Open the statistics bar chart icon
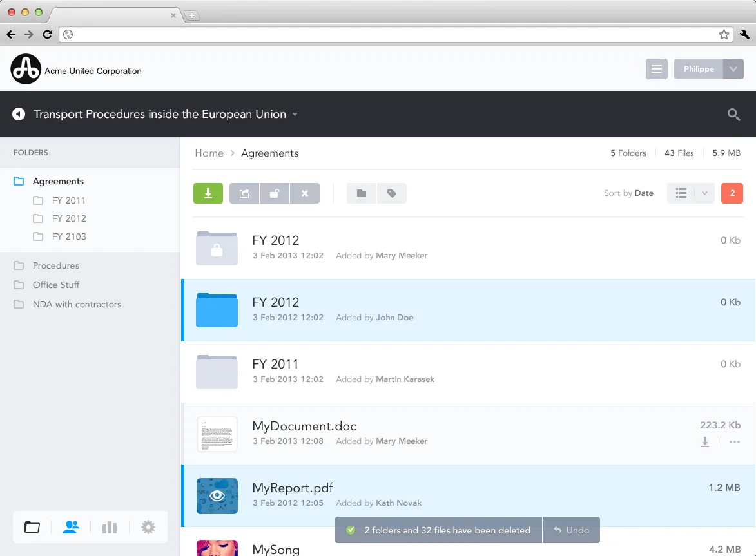 [110, 527]
